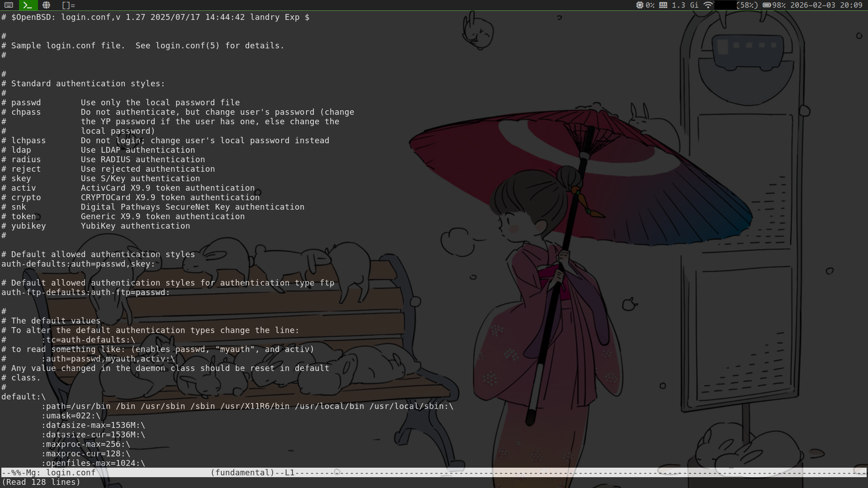The image size is (868, 488).
Task: Place cursor on auth-defaults:auth=passwd,skey: line
Action: [x=78, y=264]
